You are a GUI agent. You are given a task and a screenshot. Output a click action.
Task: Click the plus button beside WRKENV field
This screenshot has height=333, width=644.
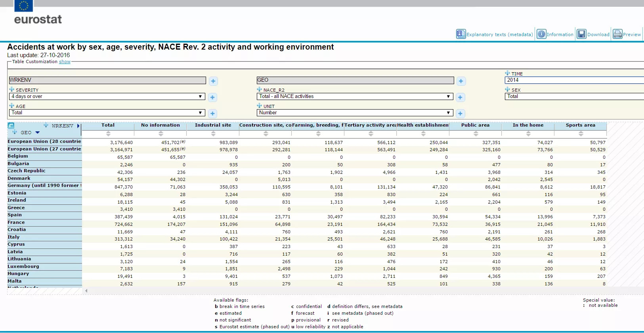click(213, 81)
